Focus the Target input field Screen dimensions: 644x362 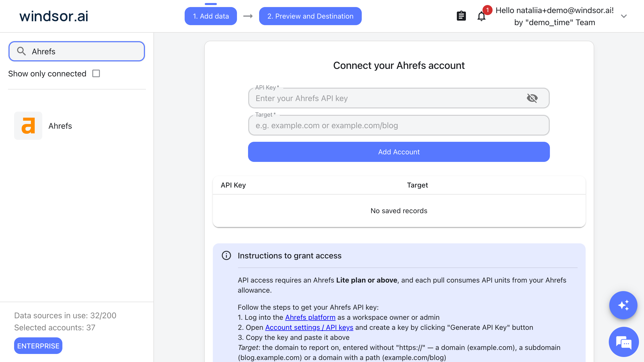point(399,125)
